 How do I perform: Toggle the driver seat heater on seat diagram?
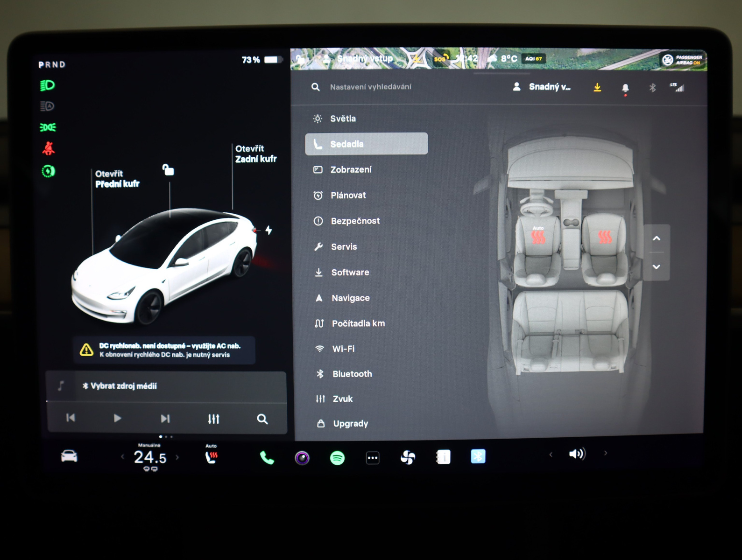click(538, 237)
